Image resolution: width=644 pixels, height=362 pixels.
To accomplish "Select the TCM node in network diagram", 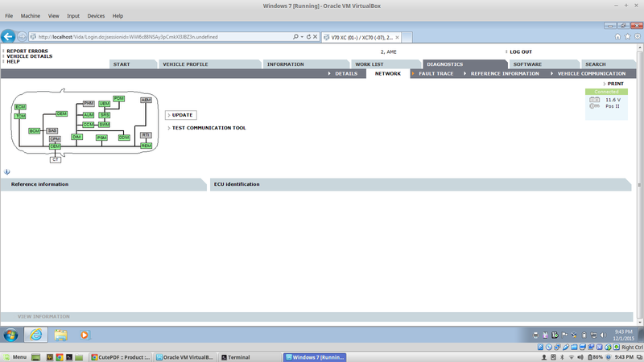I will point(20,116).
